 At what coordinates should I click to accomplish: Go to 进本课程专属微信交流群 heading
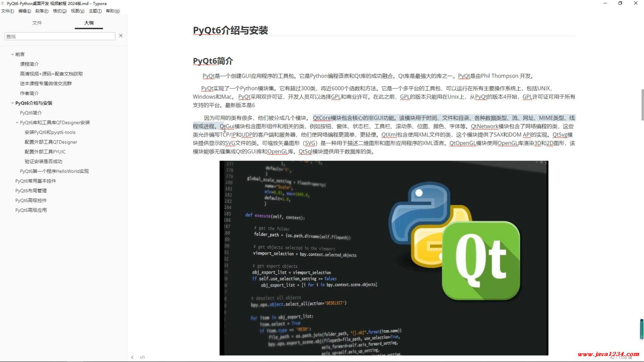[46, 83]
